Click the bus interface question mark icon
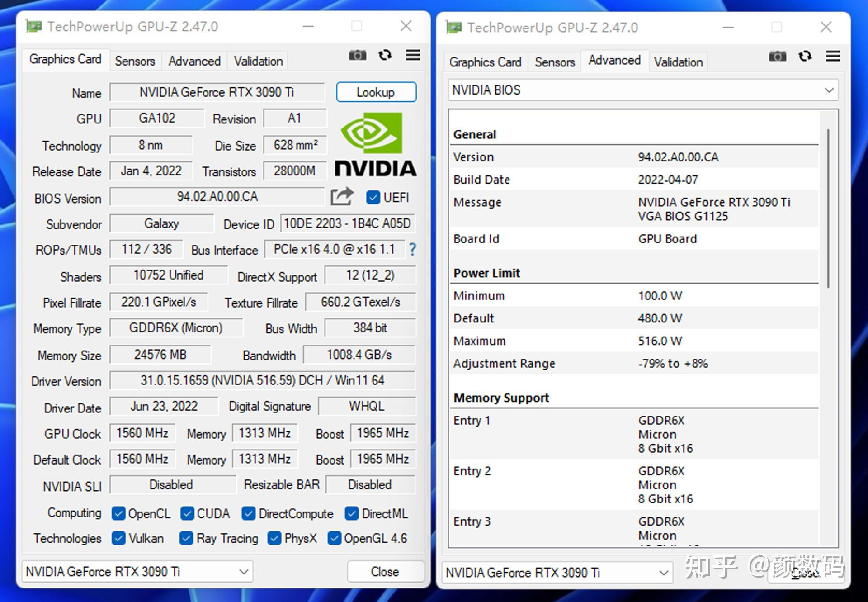The width and height of the screenshot is (868, 602). click(412, 249)
